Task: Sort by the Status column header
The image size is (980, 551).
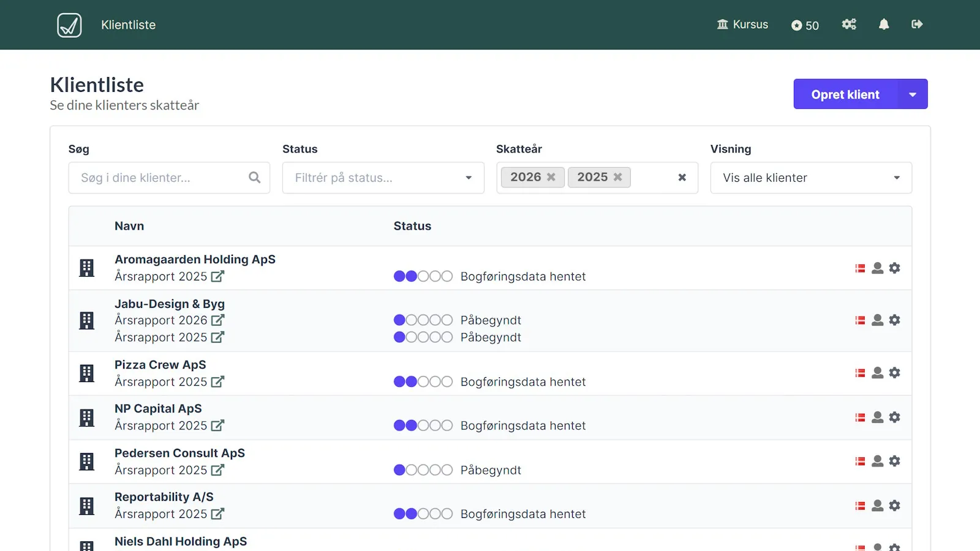Action: (x=412, y=226)
